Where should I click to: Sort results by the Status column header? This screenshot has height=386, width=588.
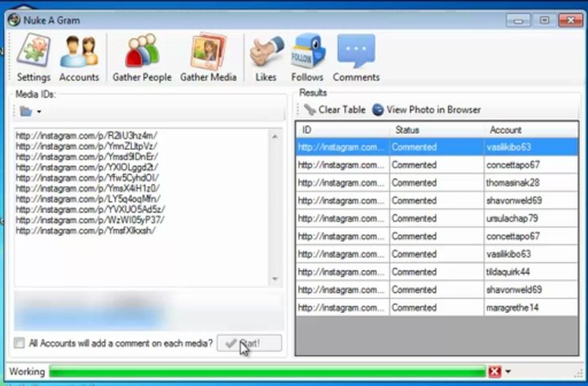pos(437,130)
